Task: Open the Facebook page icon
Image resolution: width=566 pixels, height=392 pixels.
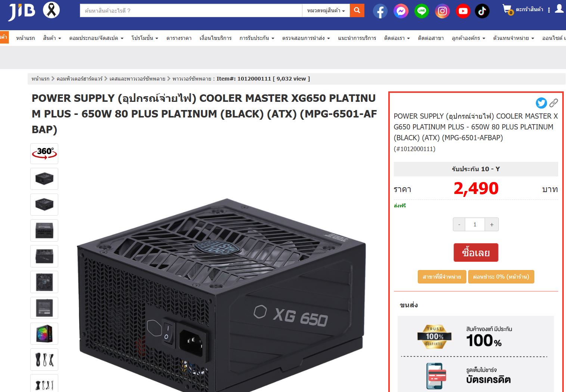Action: pos(380,11)
